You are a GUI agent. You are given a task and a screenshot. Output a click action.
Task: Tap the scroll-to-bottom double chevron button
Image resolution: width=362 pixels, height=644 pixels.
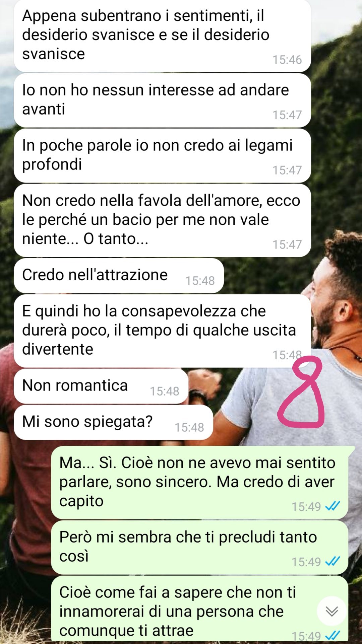click(332, 611)
